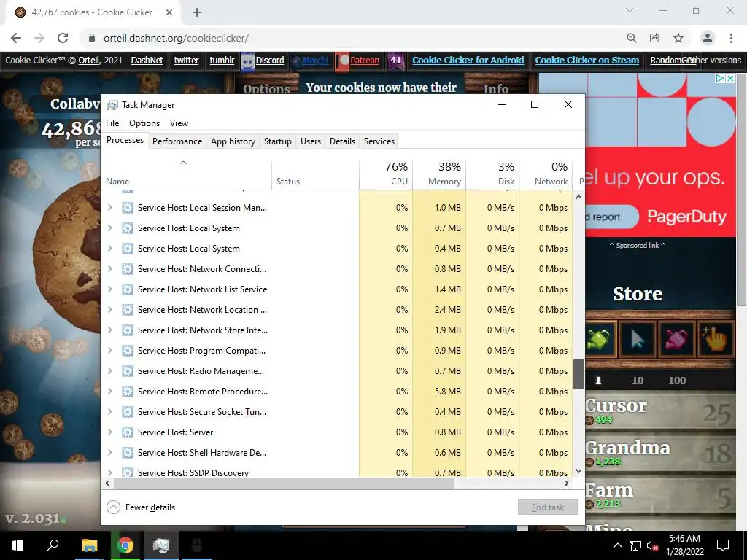Click the muted volume tray icon
This screenshot has height=560, width=747.
point(652,545)
